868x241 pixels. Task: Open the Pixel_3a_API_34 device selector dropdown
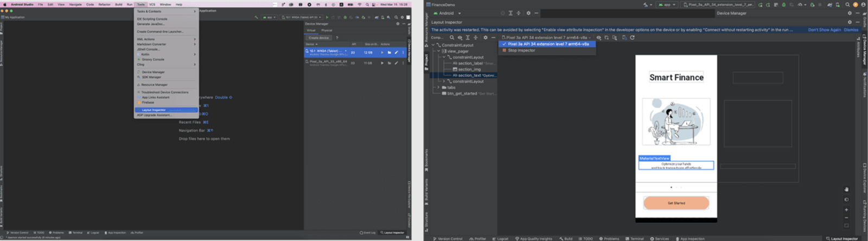[718, 4]
